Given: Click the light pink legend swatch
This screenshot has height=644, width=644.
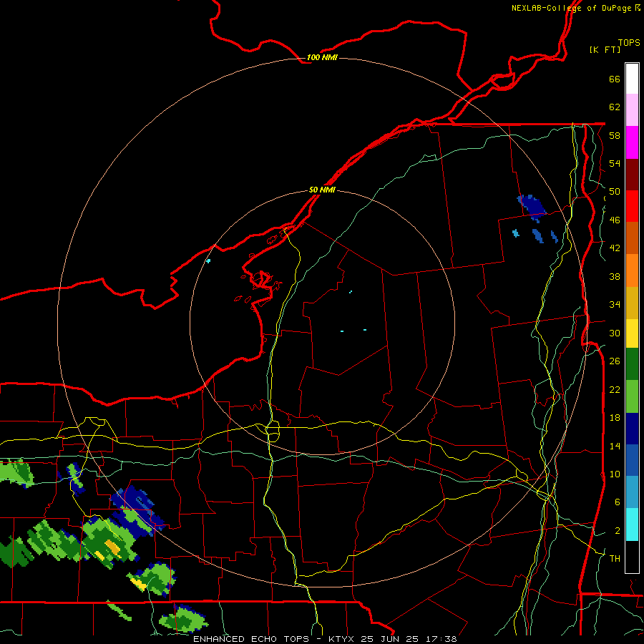Looking at the screenshot, I should 632,110.
